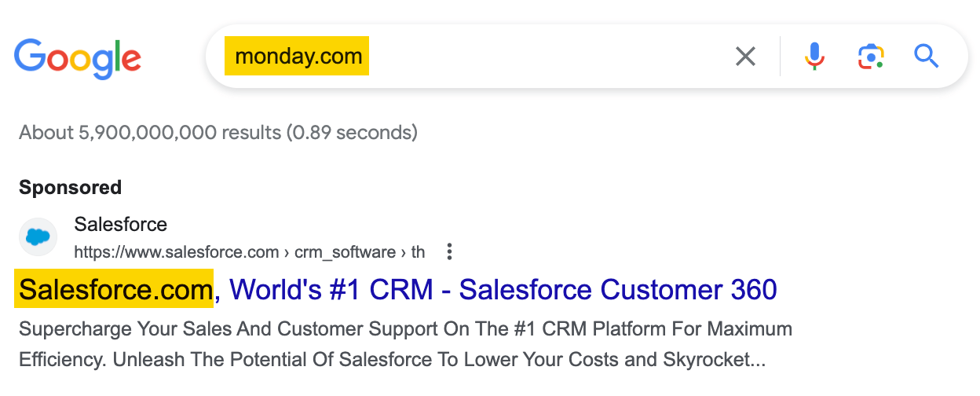Click the https://www.salesforce.com URL text
This screenshot has height=396, width=980.
pos(177,252)
